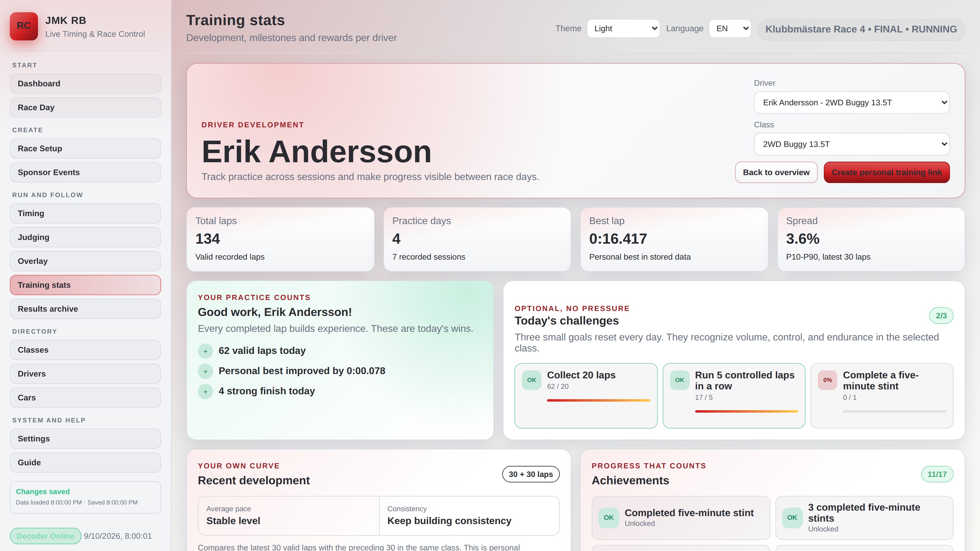Click the 9/10/2026, 8:00:01 timestamp
The image size is (980, 551).
(118, 536)
